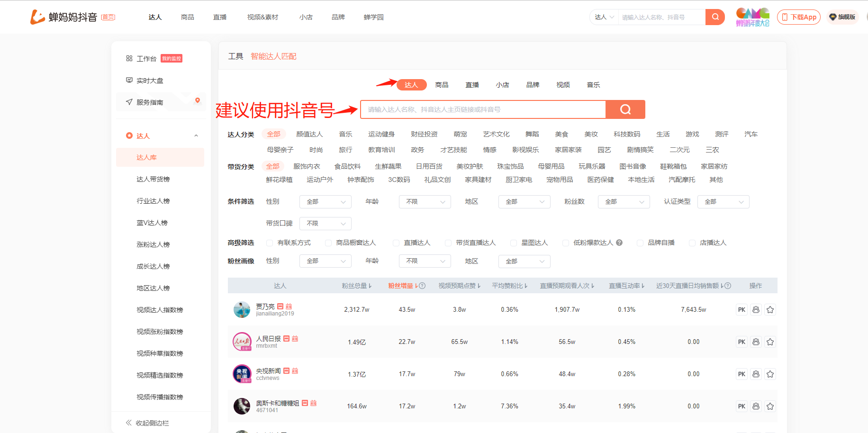Click the 蝉妈妈抖音 logo

64,17
